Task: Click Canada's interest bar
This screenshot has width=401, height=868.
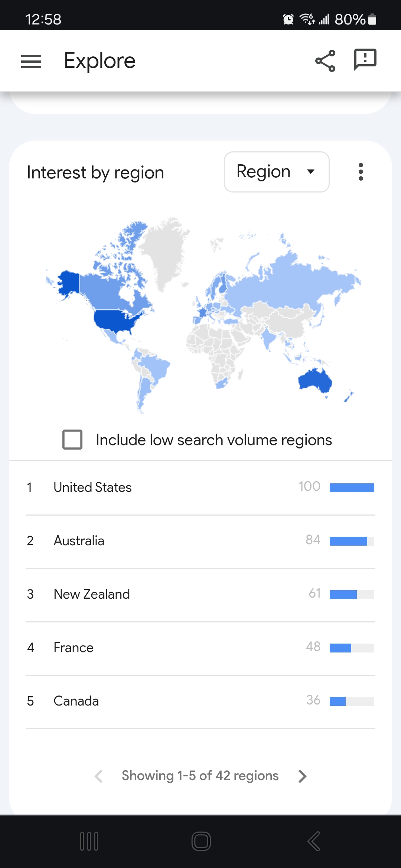Action: [352, 701]
